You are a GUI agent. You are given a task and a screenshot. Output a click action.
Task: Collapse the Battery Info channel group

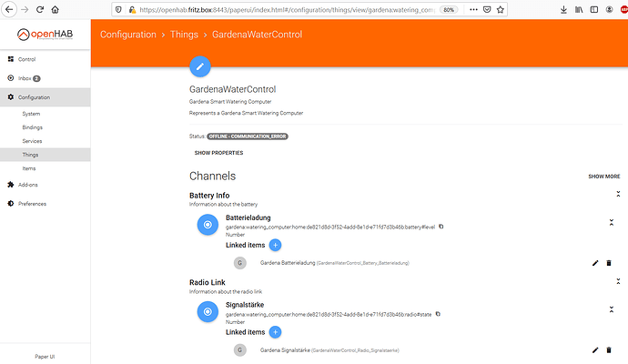coord(618,194)
